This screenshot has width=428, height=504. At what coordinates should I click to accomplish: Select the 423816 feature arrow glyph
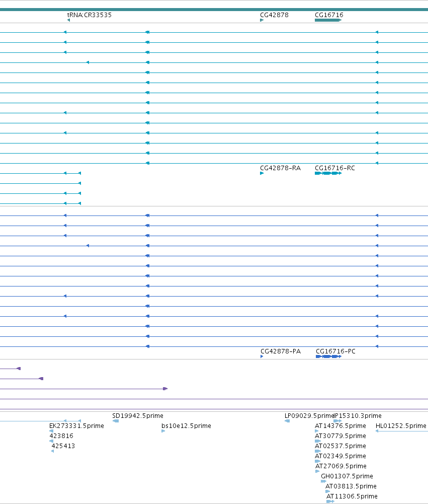pos(51,441)
